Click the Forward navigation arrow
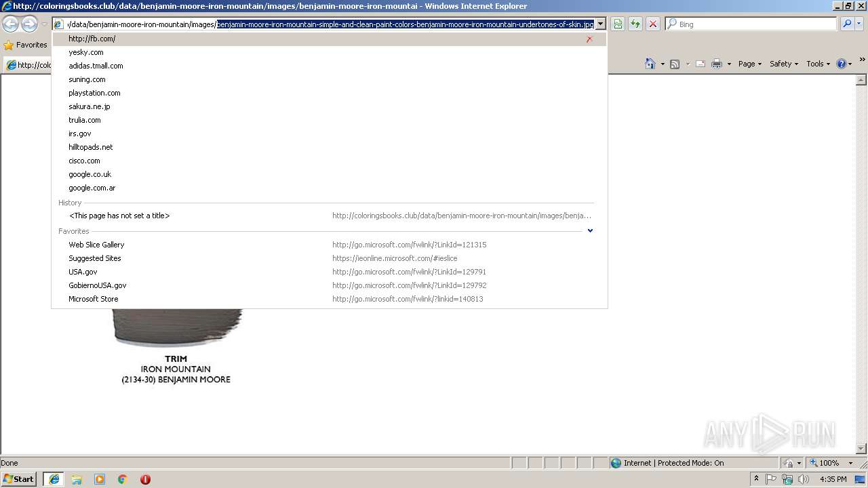The width and height of the screenshot is (868, 488). [29, 24]
